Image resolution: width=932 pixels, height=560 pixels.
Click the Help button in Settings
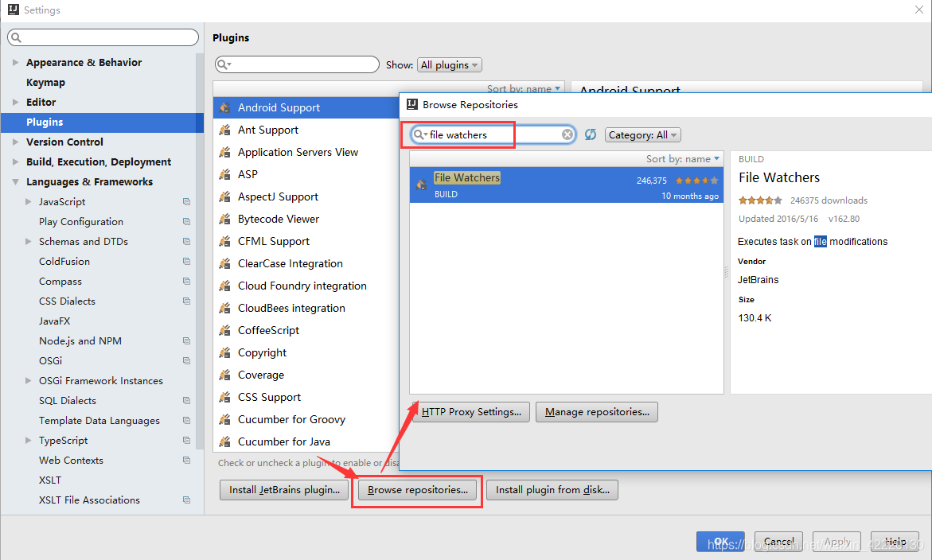[895, 542]
